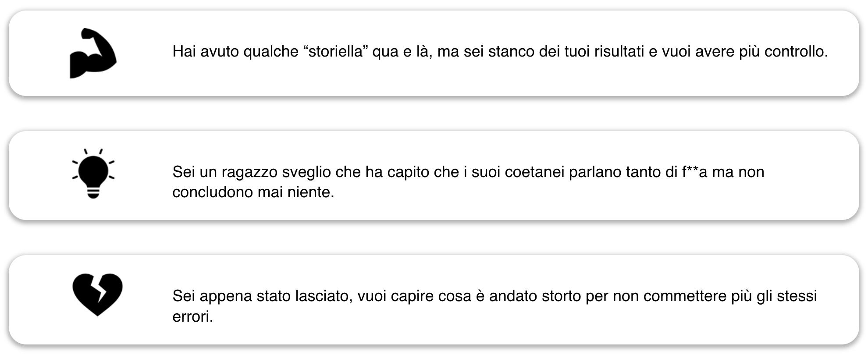This screenshot has width=868, height=362.
Task: Click the glowing light bulb icon
Action: tap(93, 174)
